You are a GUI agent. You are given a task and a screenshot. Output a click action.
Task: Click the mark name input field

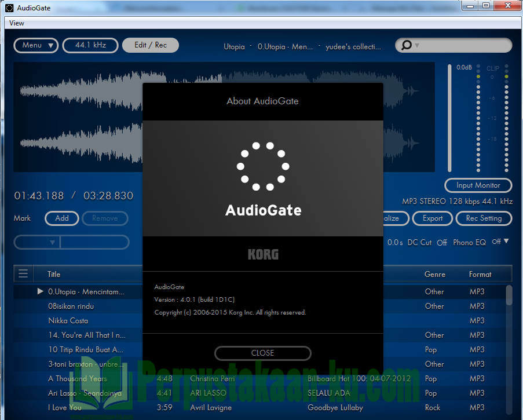tap(94, 242)
